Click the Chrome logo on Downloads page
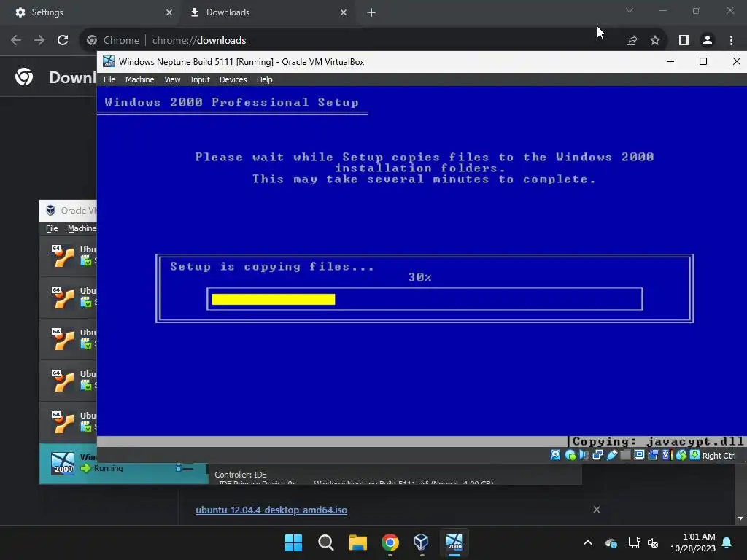This screenshot has height=560, width=747. [x=24, y=77]
